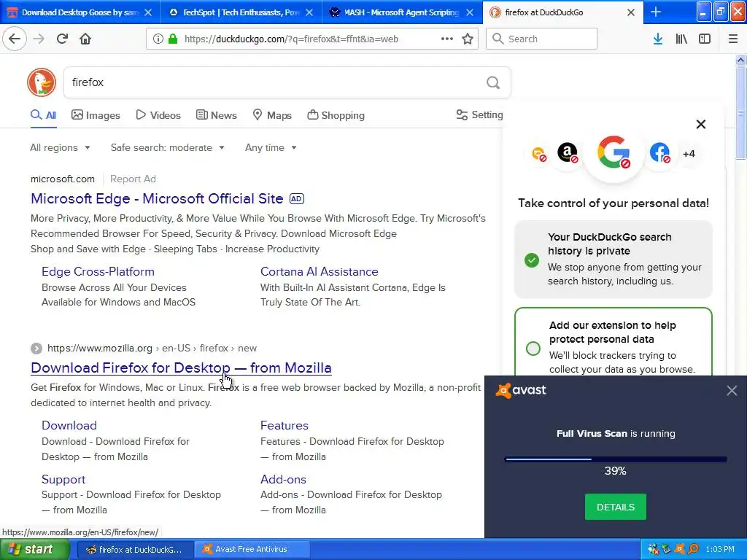Click the page vertical scrollbar thumb
Image resolution: width=747 pixels, height=560 pixels.
(740, 113)
